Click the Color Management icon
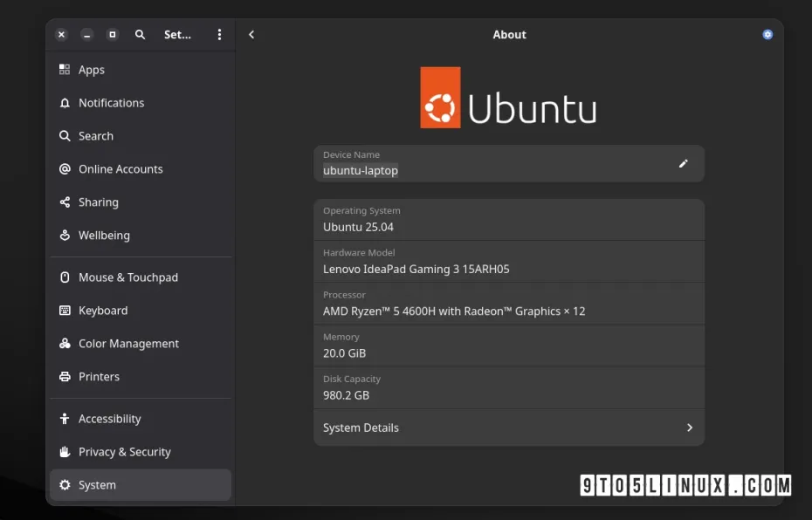 pyautogui.click(x=65, y=344)
